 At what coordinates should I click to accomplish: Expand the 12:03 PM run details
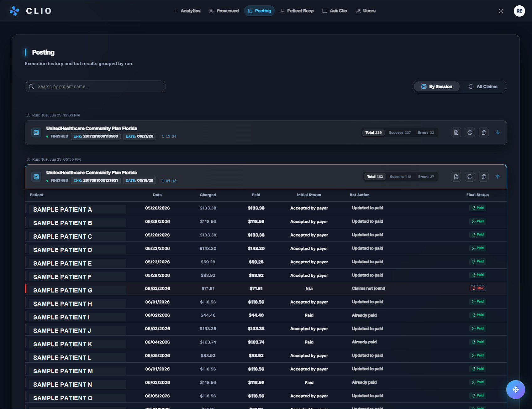(x=498, y=132)
